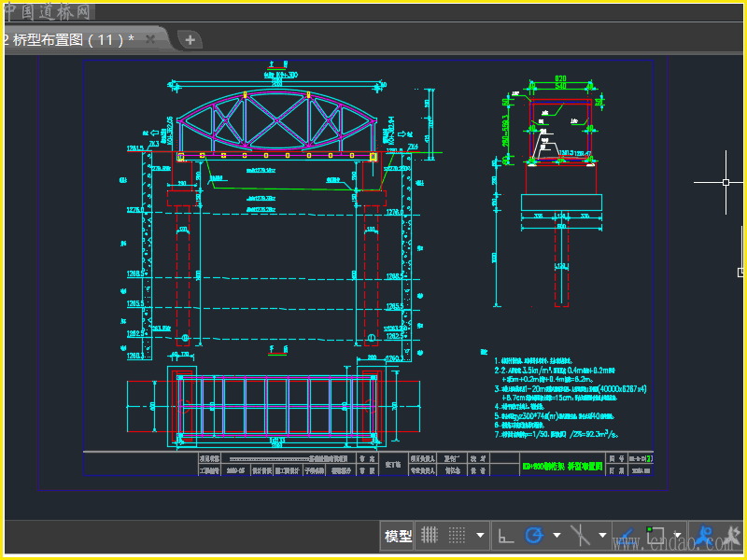Viewport: 747px width, 560px height.
Task: Click the isometric drafting icon
Action: coord(581,536)
